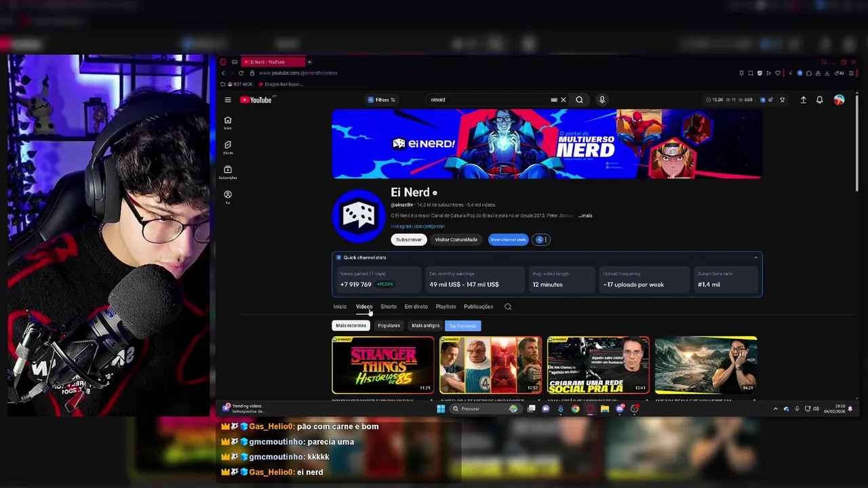Click the browser address bar URL
This screenshot has width=868, height=488.
(x=298, y=73)
